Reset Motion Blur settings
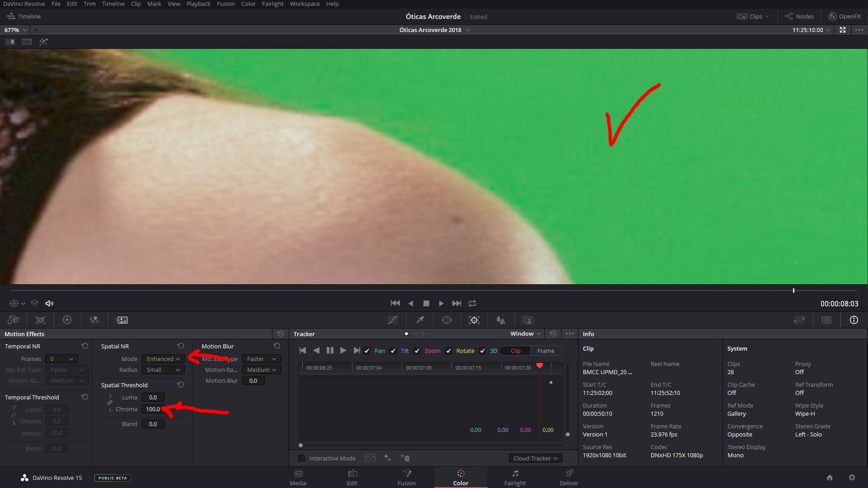This screenshot has width=868, height=488. point(277,346)
